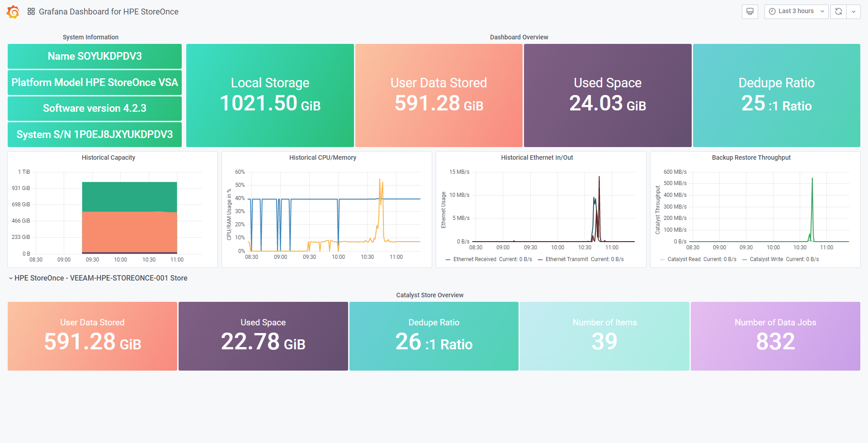Toggle Catalyst Read series in legend
868x443 pixels.
coord(684,259)
